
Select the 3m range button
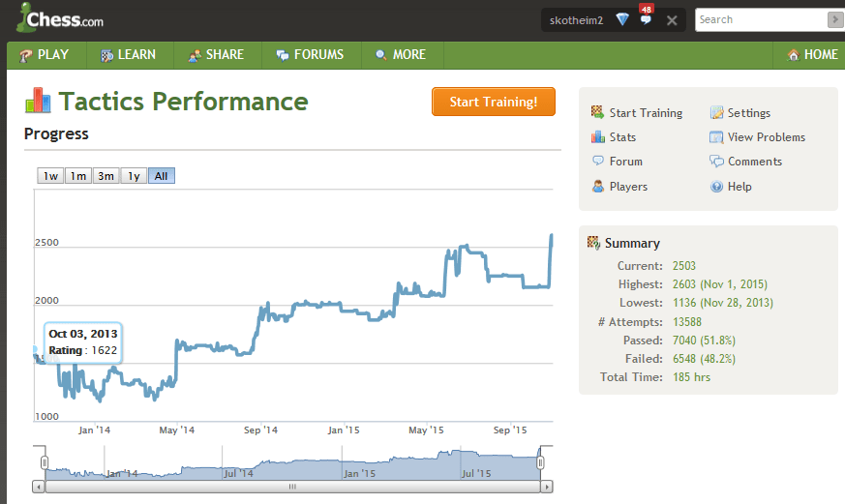106,176
